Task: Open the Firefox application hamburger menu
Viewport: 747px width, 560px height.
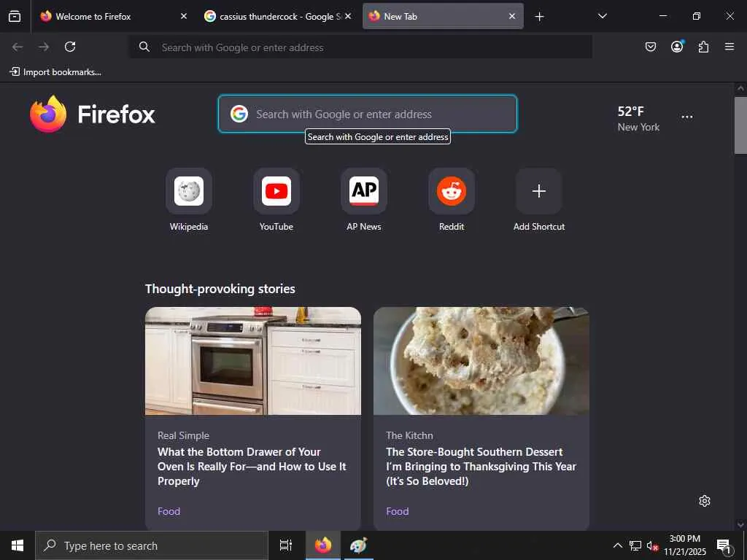Action: [x=729, y=47]
